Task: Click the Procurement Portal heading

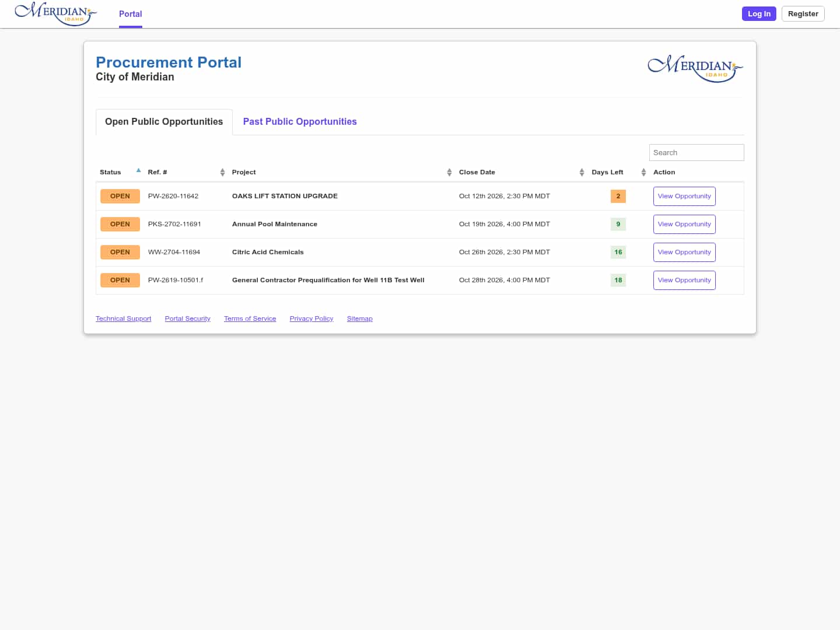Action: pos(169,62)
